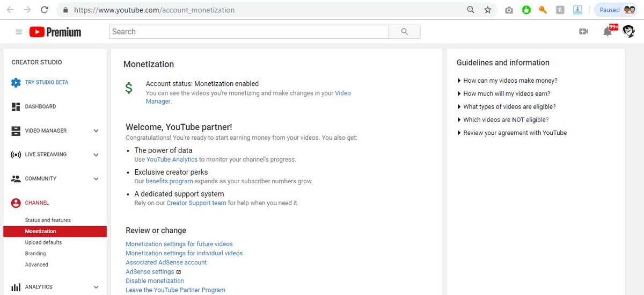Expand the Analytics chevron
Image resolution: width=644 pixels, height=295 pixels.
96,287
